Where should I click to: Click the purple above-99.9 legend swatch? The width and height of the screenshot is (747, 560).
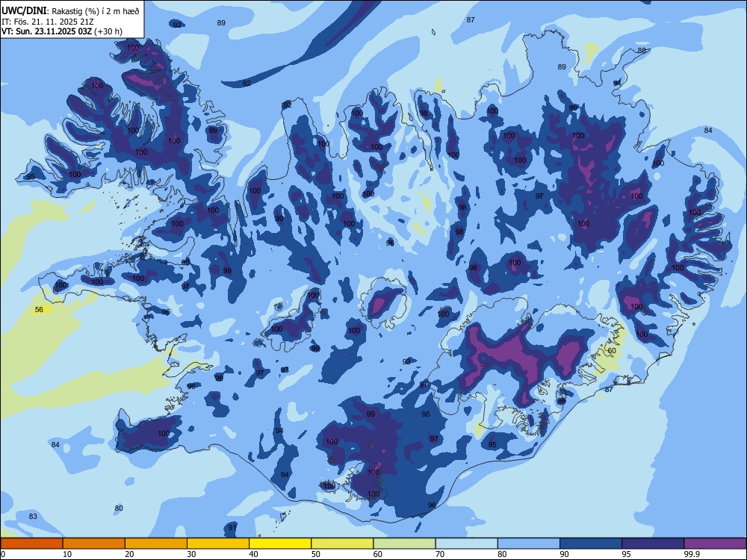(x=715, y=544)
